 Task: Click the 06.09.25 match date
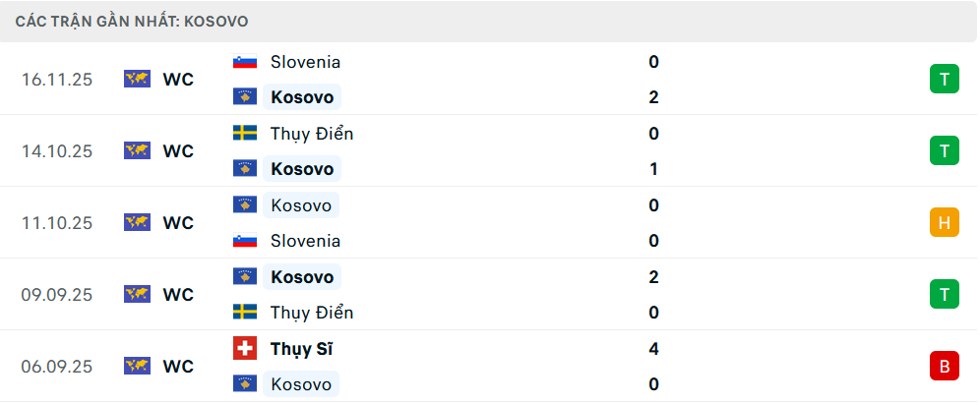[57, 367]
